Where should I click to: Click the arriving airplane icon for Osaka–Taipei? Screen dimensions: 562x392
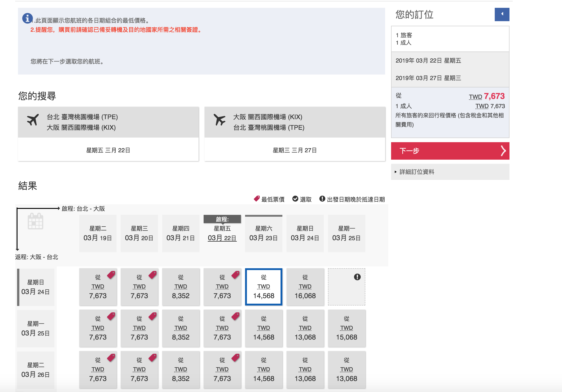coord(220,120)
